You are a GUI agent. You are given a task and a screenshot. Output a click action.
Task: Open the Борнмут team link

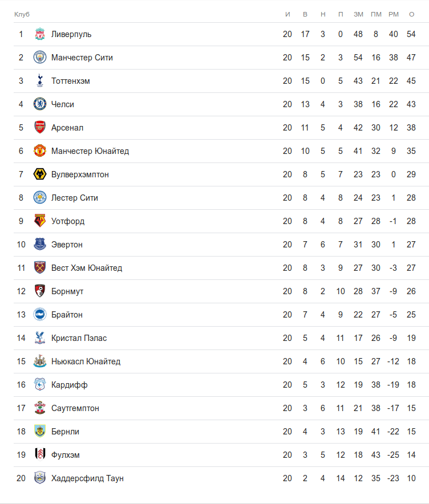[x=67, y=291]
